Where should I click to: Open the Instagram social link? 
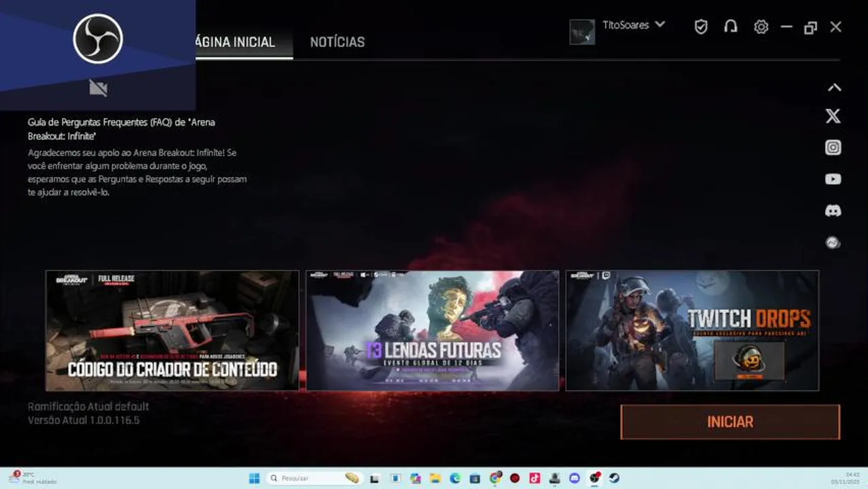(833, 147)
